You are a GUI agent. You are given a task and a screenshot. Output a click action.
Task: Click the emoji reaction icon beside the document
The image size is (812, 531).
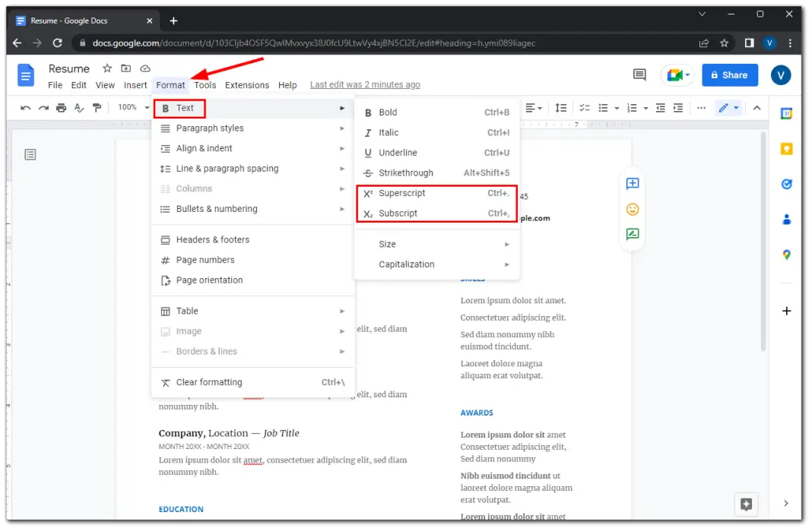click(633, 208)
